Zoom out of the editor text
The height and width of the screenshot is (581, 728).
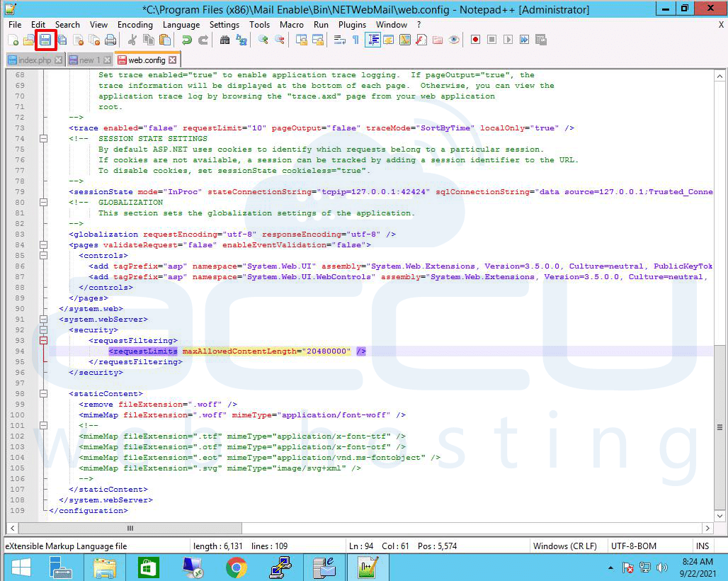pyautogui.click(x=280, y=40)
